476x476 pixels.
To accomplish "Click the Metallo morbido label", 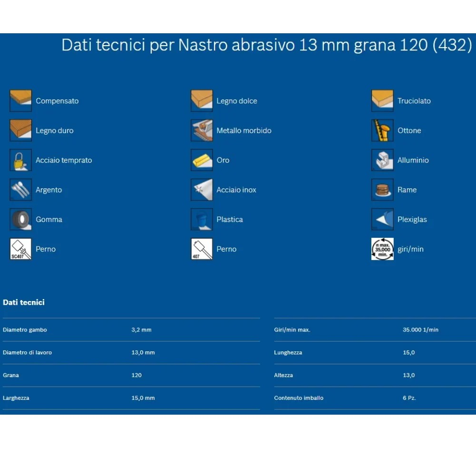I will (244, 130).
